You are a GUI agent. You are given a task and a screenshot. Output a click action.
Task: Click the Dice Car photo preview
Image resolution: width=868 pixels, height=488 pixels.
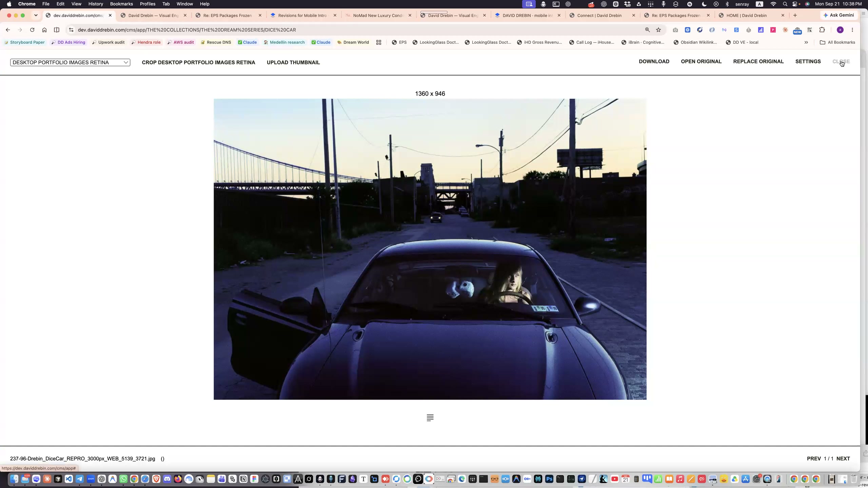[x=430, y=249]
